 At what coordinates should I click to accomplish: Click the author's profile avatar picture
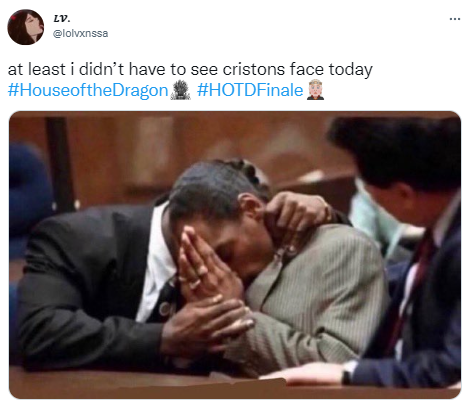26,27
